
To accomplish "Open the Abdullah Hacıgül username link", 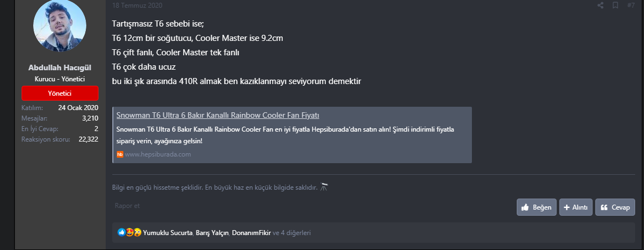I will [x=60, y=67].
